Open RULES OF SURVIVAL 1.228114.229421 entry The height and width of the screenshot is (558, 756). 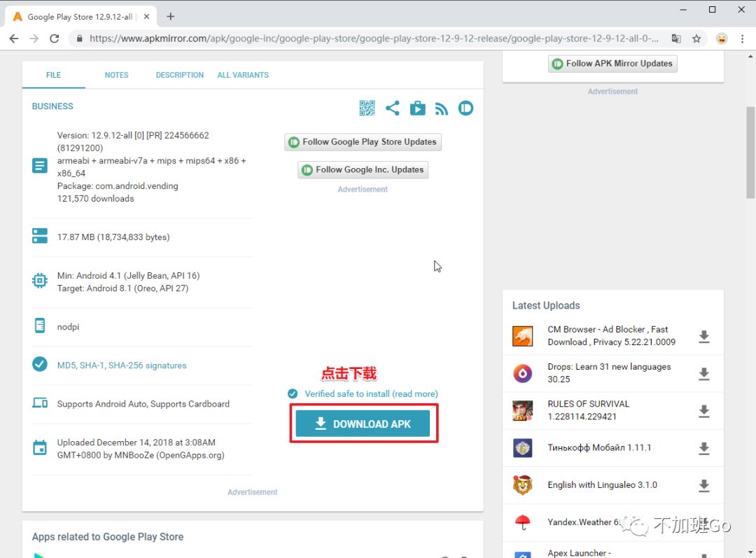pos(588,410)
